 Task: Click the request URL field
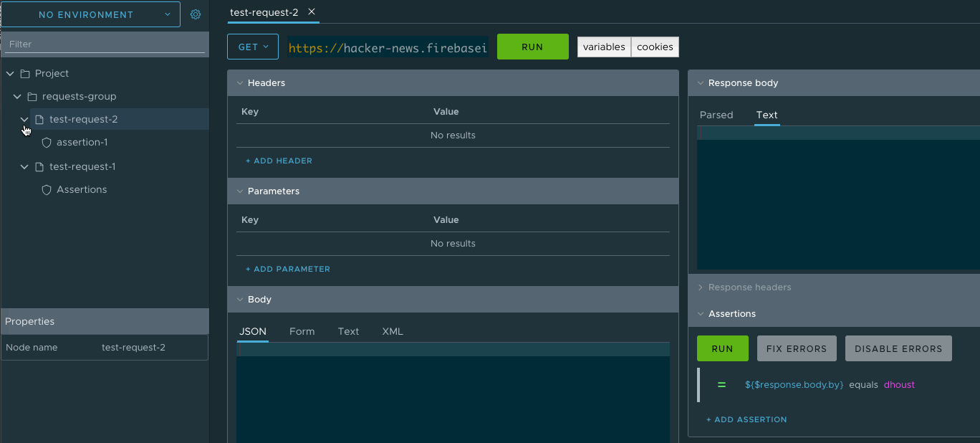coord(388,47)
